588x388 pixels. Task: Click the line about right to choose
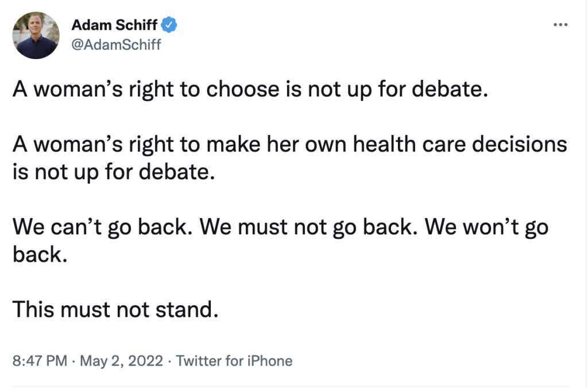coord(250,91)
